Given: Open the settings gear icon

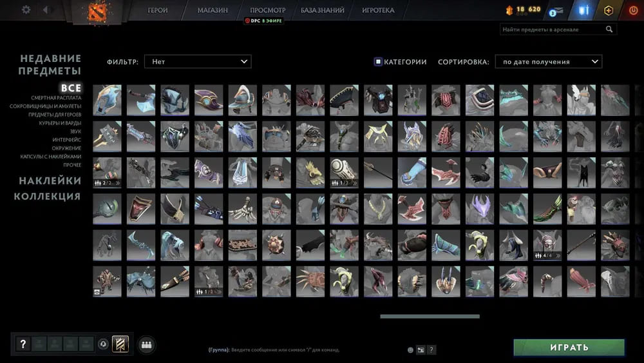Looking at the screenshot, I should coord(26,10).
